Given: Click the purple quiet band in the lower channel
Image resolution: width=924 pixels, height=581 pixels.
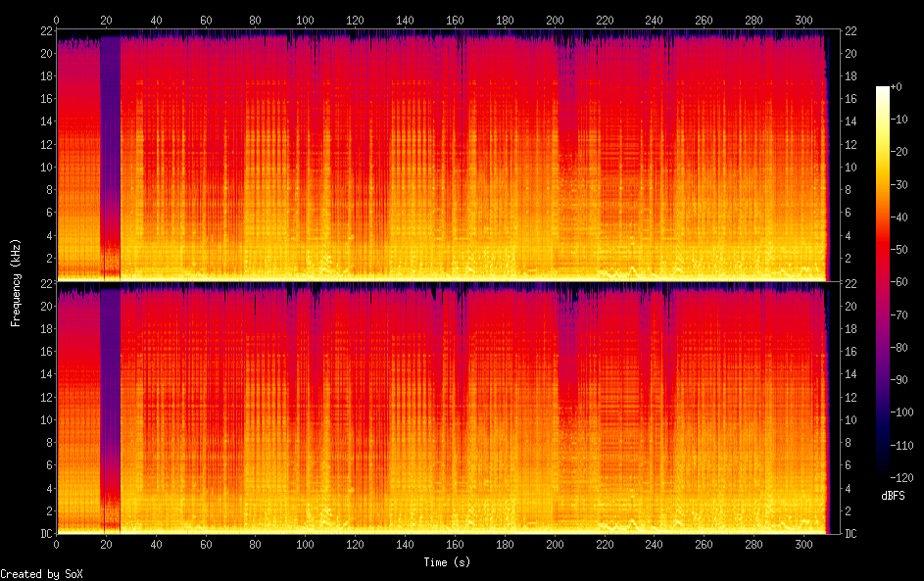Looking at the screenshot, I should [x=110, y=392].
